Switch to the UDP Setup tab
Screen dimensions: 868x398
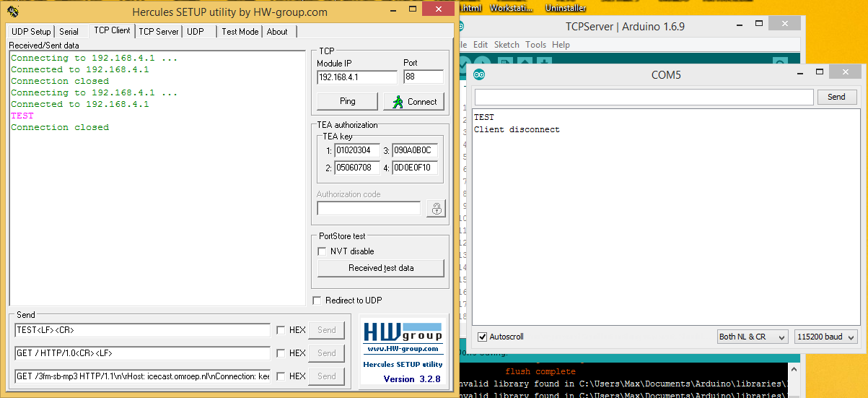point(31,32)
